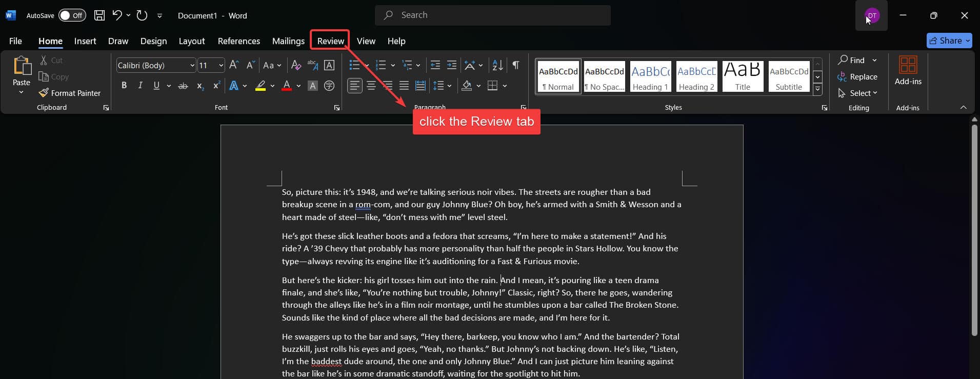Click the Save icon in title bar
The width and height of the screenshot is (980, 379).
[x=99, y=15]
